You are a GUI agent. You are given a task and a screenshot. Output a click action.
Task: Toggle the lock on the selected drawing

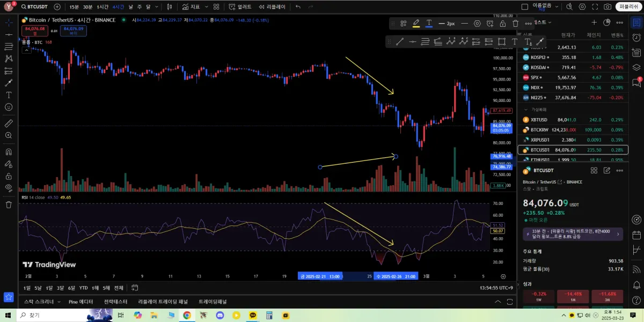click(x=503, y=24)
